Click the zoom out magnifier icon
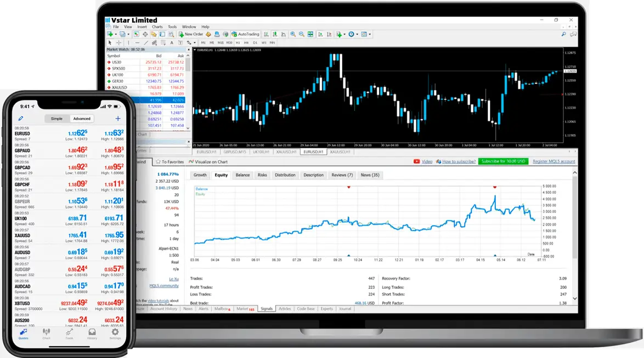Viewport: 644px width, 358px height. click(x=302, y=34)
